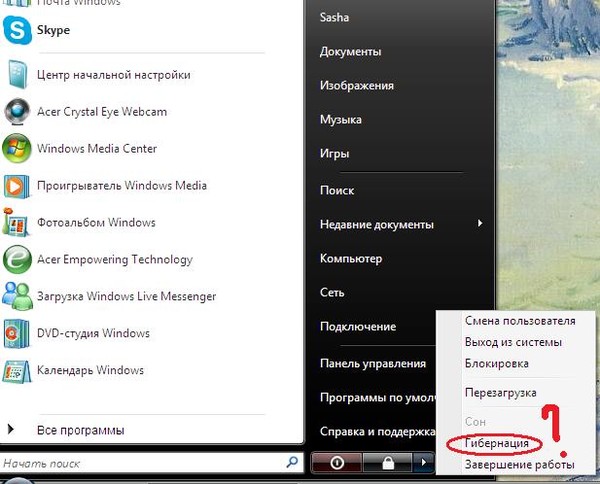Click Фотоальбом Windows label
Viewport: 600px width, 484px height.
pos(96,222)
